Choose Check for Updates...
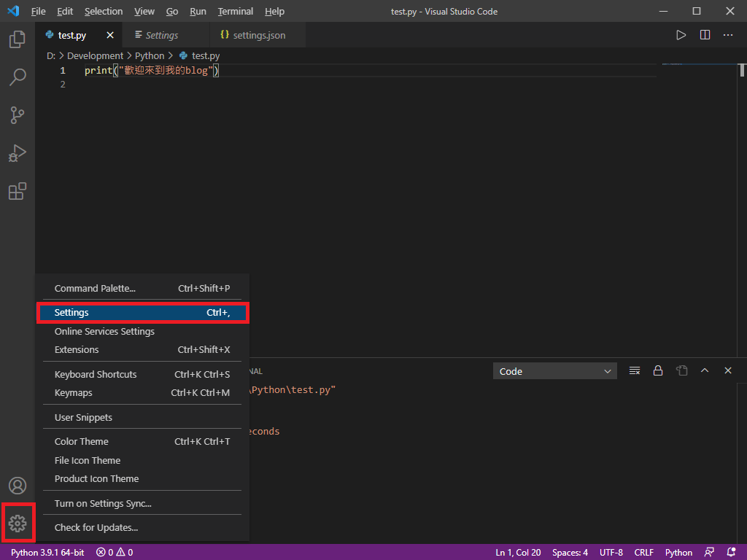Image resolution: width=747 pixels, height=560 pixels. pyautogui.click(x=142, y=528)
